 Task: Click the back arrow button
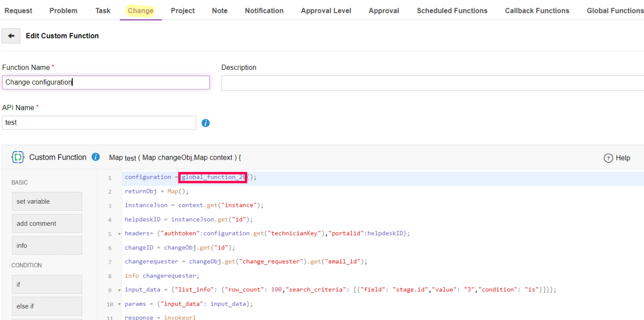tap(11, 36)
